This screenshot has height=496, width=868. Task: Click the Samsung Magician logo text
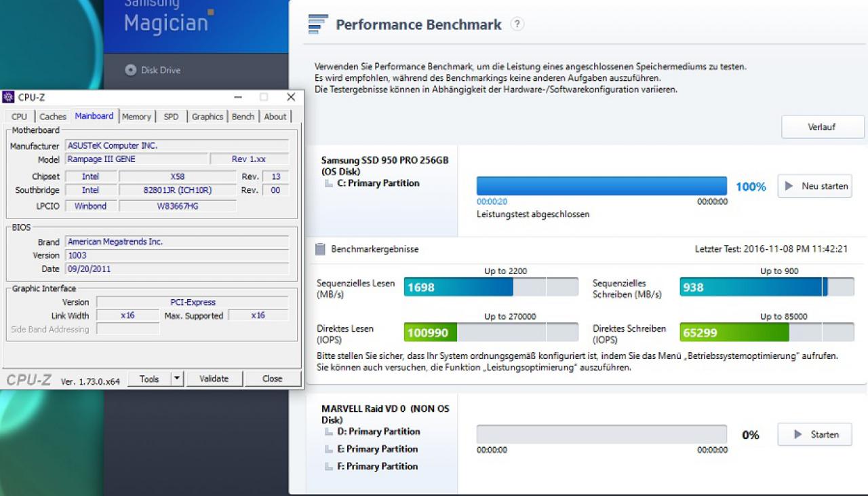[x=167, y=16]
